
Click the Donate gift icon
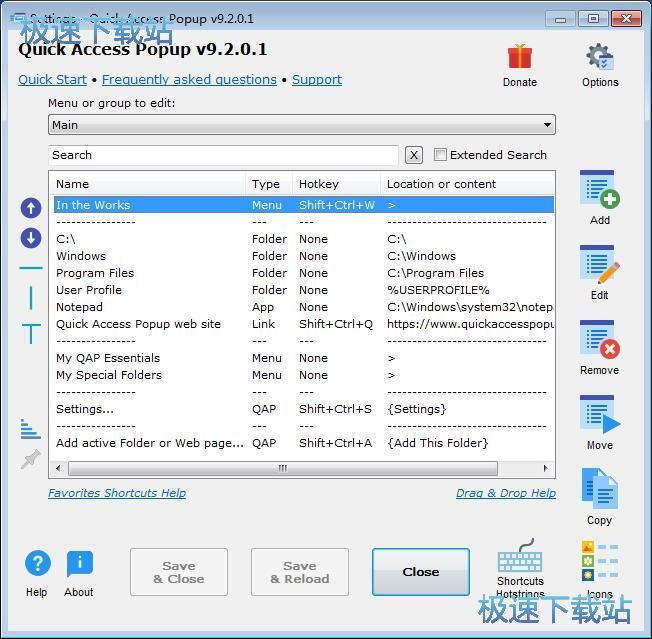[519, 58]
